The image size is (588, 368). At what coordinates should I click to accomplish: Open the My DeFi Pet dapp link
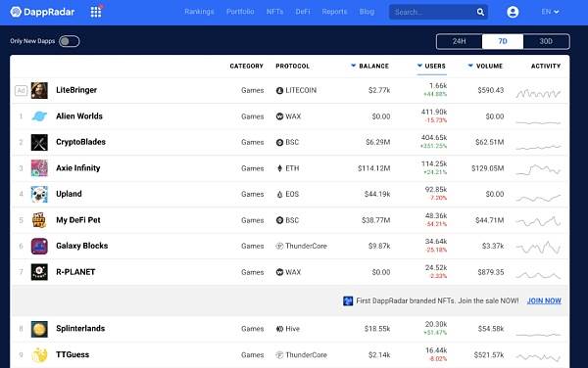78,220
